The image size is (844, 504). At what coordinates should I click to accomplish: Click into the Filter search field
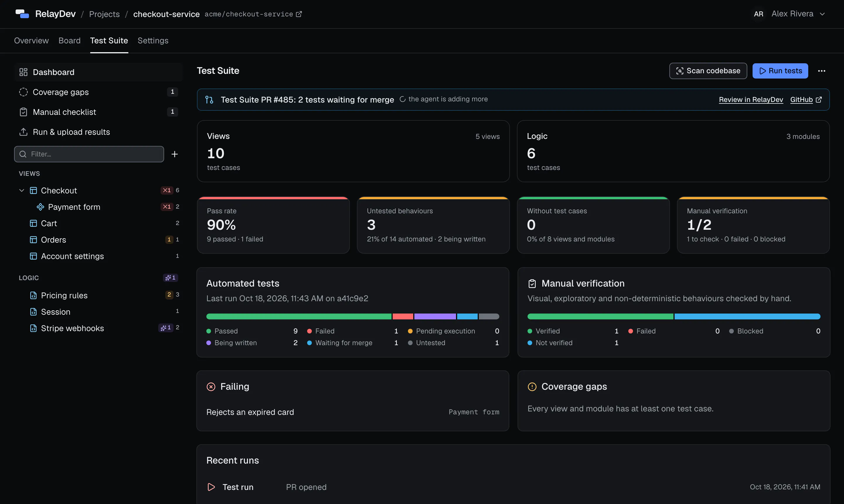click(89, 154)
